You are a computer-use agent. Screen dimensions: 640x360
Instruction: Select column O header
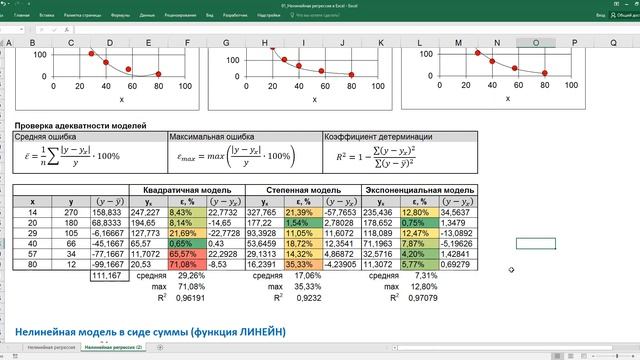(536, 43)
